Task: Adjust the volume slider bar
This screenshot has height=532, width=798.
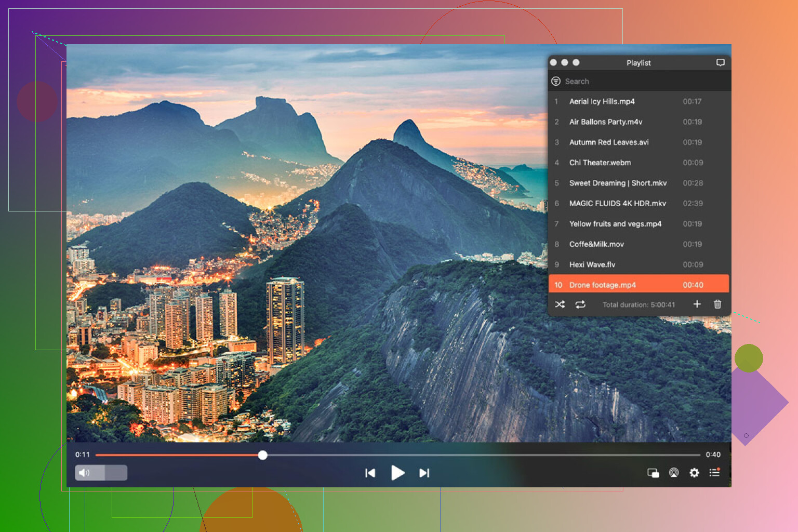Action: [101, 473]
